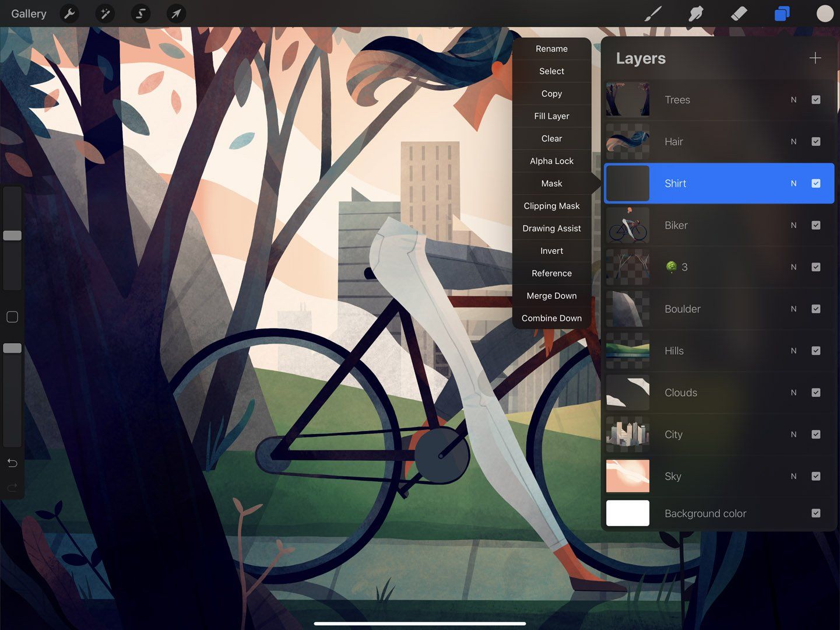Select the Eraser tool
840x630 pixels.
738,13
